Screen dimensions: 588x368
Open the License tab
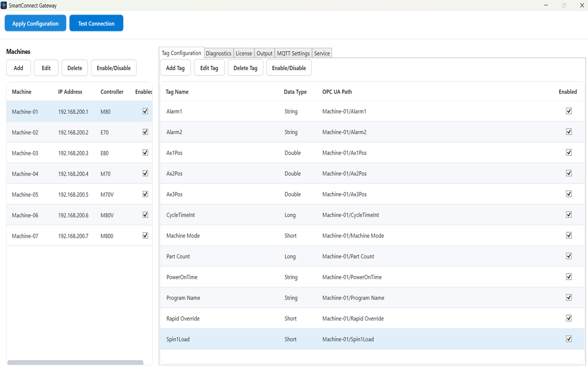tap(244, 53)
